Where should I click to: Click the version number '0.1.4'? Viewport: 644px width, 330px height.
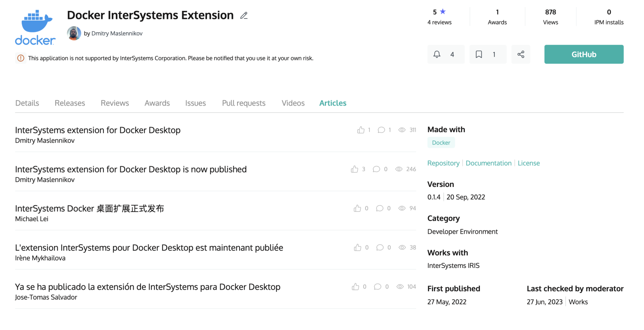click(x=434, y=197)
